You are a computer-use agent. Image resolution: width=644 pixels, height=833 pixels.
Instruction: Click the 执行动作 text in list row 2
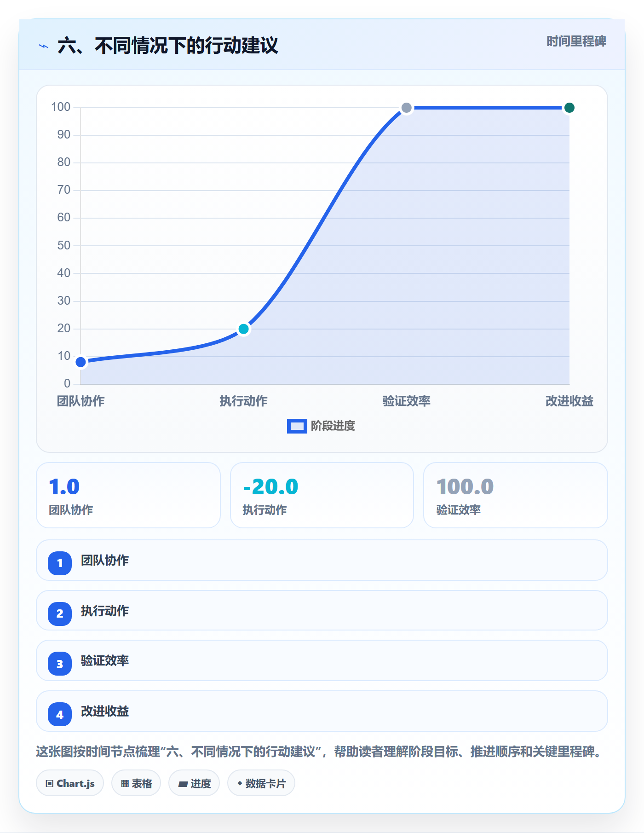[105, 611]
